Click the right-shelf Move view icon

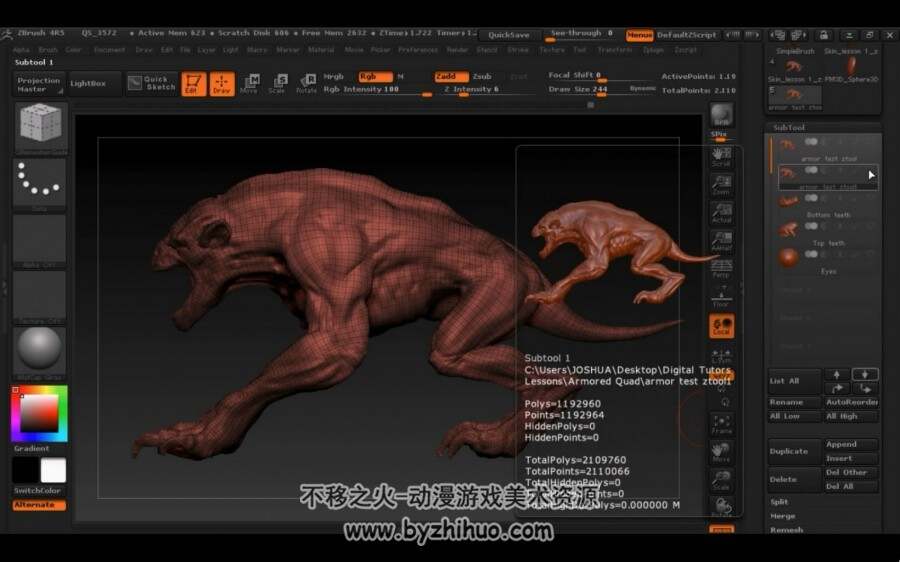pyautogui.click(x=721, y=452)
